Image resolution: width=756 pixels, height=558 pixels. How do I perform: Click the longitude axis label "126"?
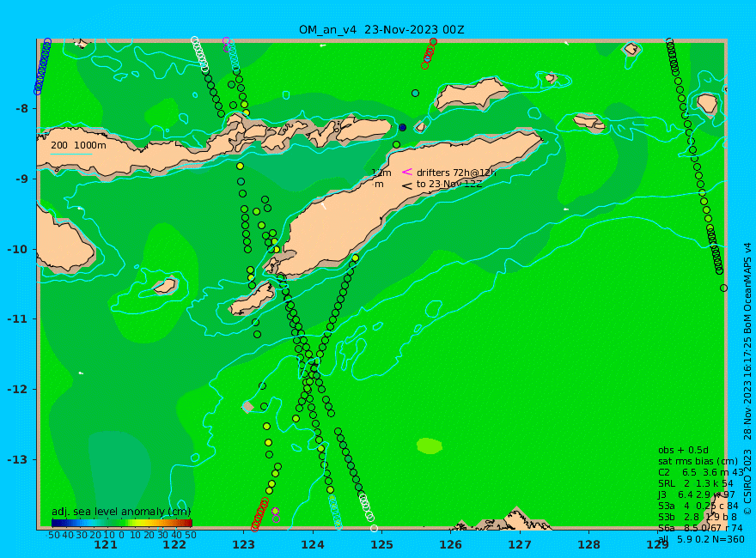[x=451, y=545]
